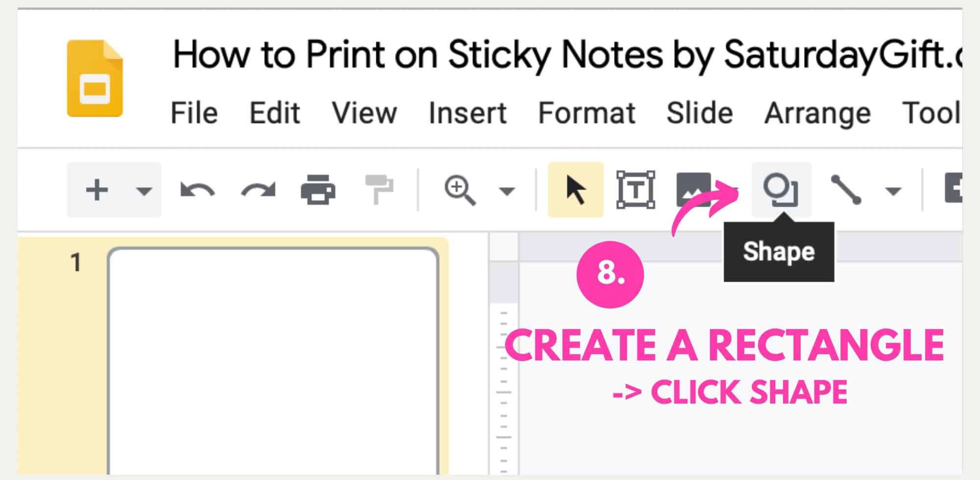Viewport: 980px width, 480px height.
Task: Open the Arrange menu
Action: click(x=816, y=113)
